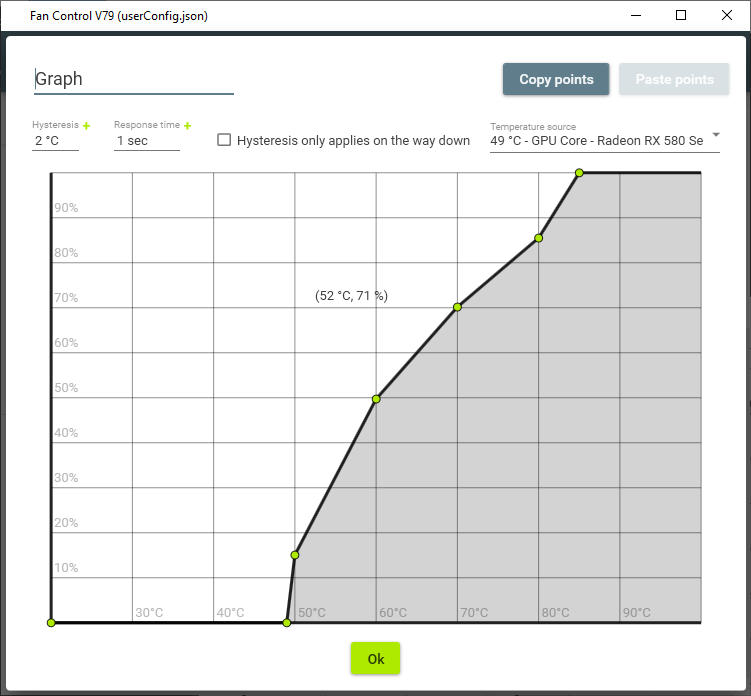
Task: Select the curve point at 60°C, 50%
Action: click(376, 399)
